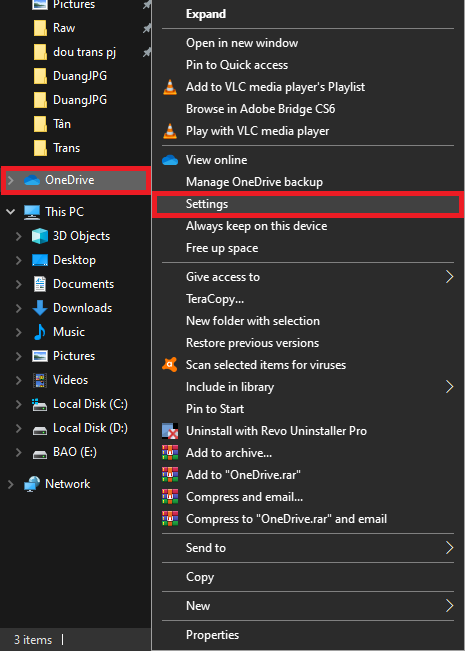Image resolution: width=465 pixels, height=651 pixels.
Task: Choose Copy from the context menu
Action: pyautogui.click(x=308, y=577)
